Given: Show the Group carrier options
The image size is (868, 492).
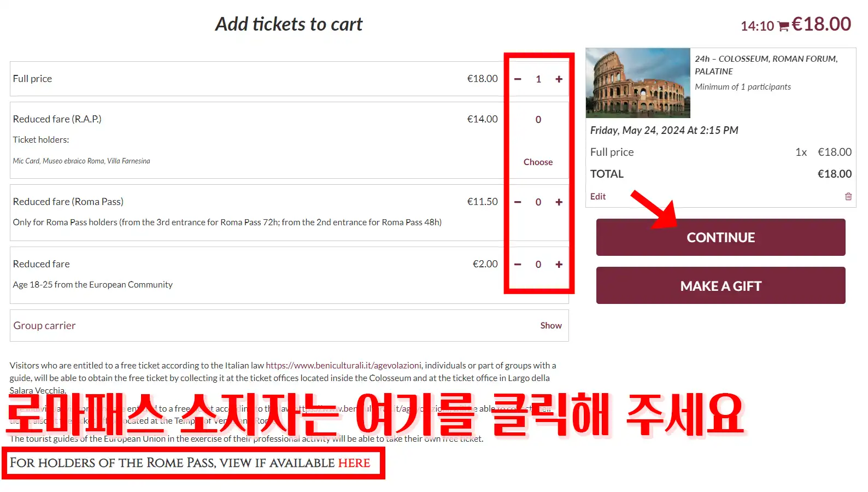Looking at the screenshot, I should (550, 326).
